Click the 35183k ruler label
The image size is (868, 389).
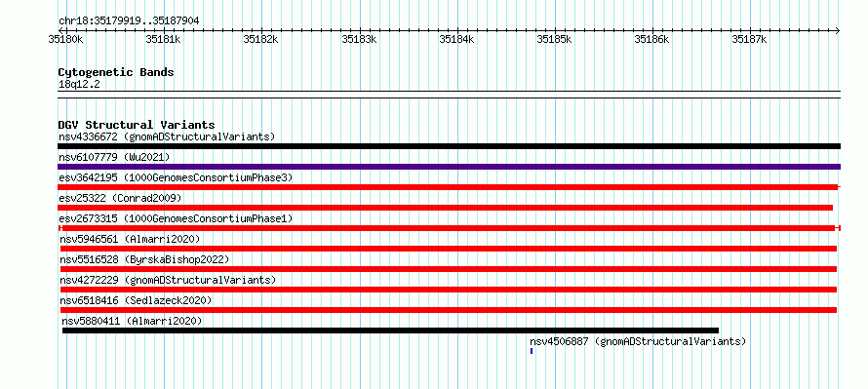point(358,39)
